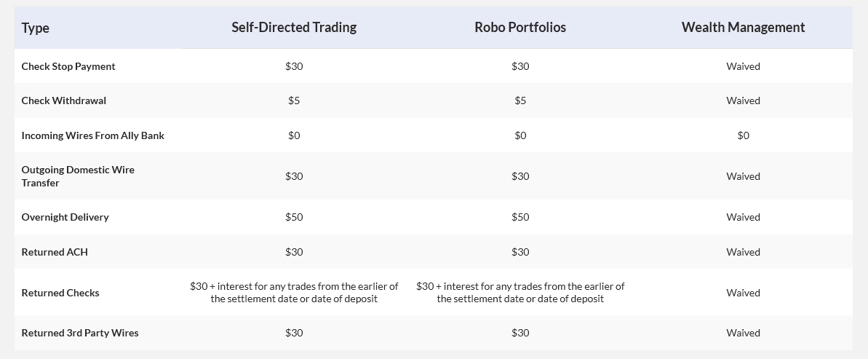The image size is (868, 359).
Task: Click the Type column header
Action: (36, 28)
